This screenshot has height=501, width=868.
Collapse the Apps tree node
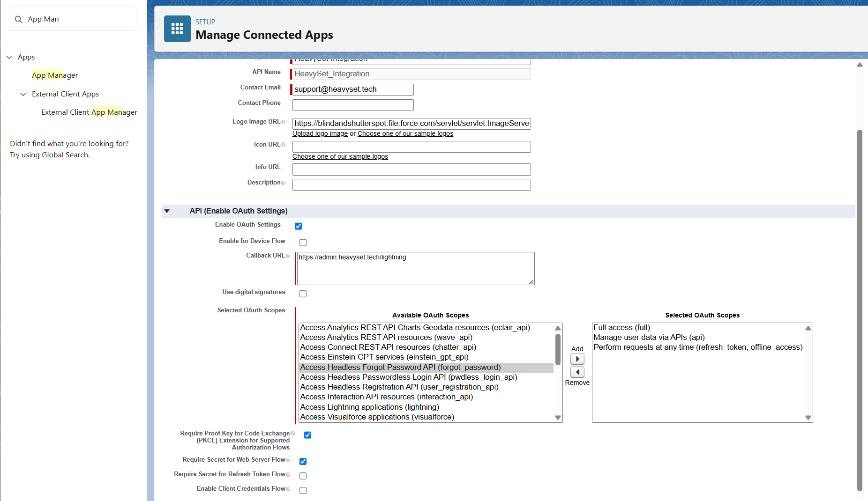point(9,57)
